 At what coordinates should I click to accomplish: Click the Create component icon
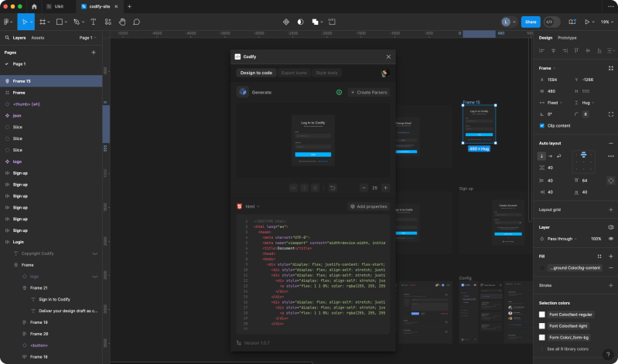tap(286, 22)
